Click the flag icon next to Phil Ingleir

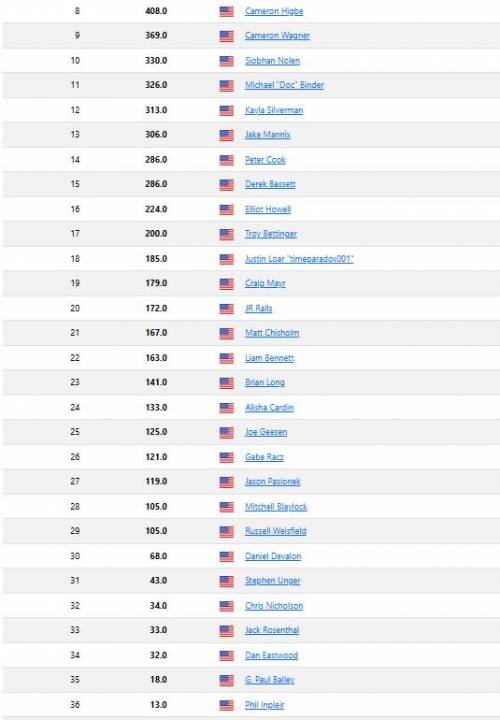click(226, 705)
